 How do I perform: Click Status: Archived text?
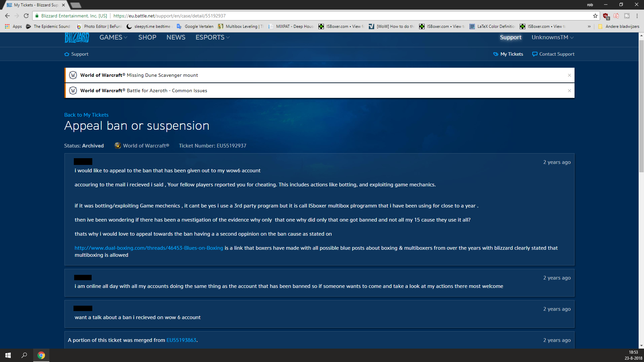click(x=84, y=146)
